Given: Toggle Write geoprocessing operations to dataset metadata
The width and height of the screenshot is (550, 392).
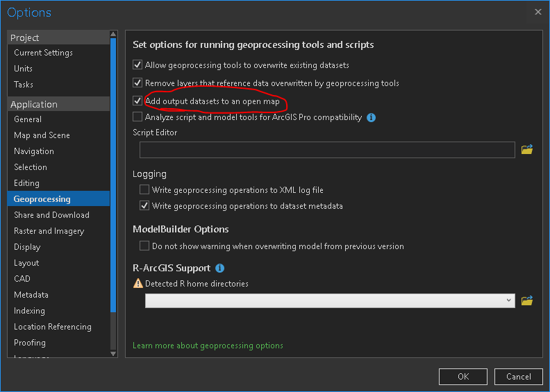Looking at the screenshot, I should click(144, 206).
